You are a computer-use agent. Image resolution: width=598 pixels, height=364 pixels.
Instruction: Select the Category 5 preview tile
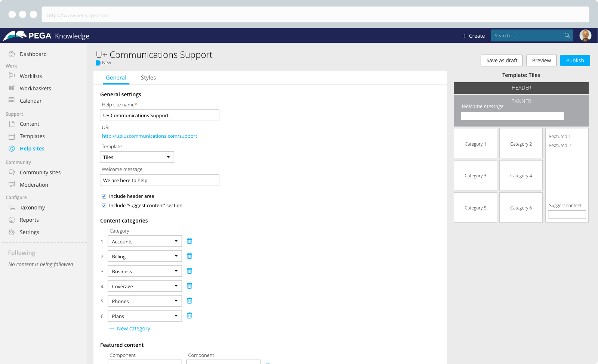coord(475,208)
